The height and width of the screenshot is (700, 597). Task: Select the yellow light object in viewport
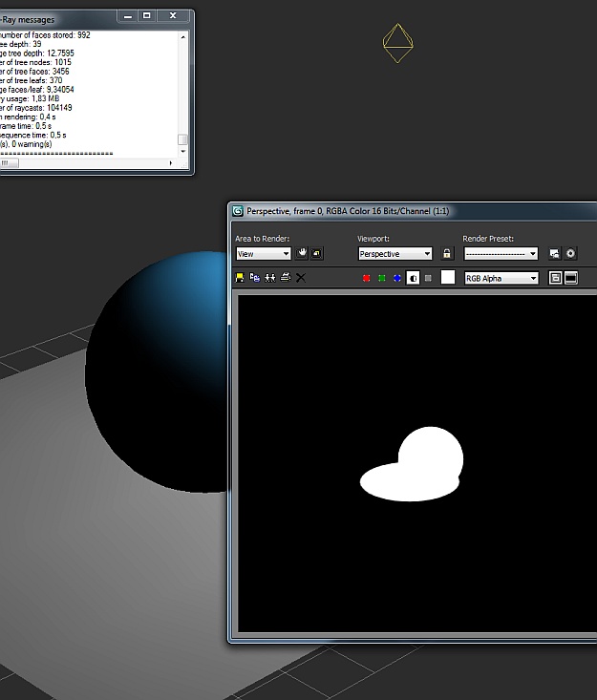398,43
